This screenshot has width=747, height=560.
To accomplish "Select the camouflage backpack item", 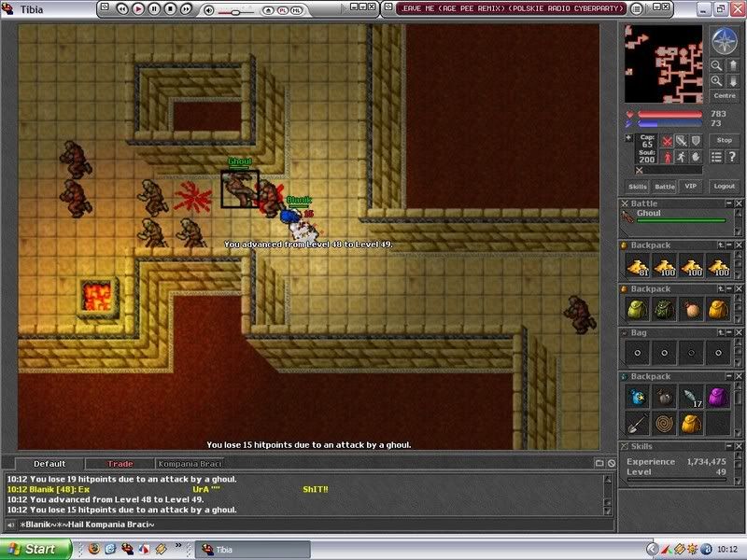I will coord(664,310).
